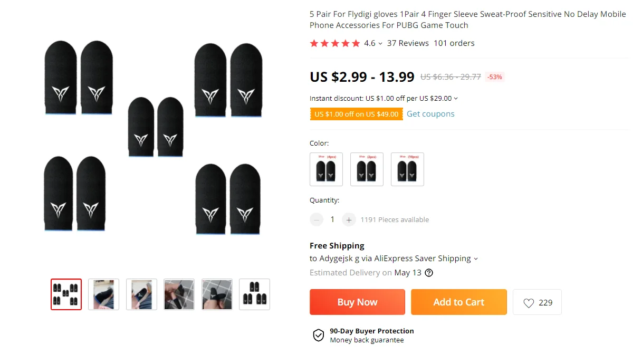Select the 4pcs color option
642x364 pixels.
pos(326,169)
